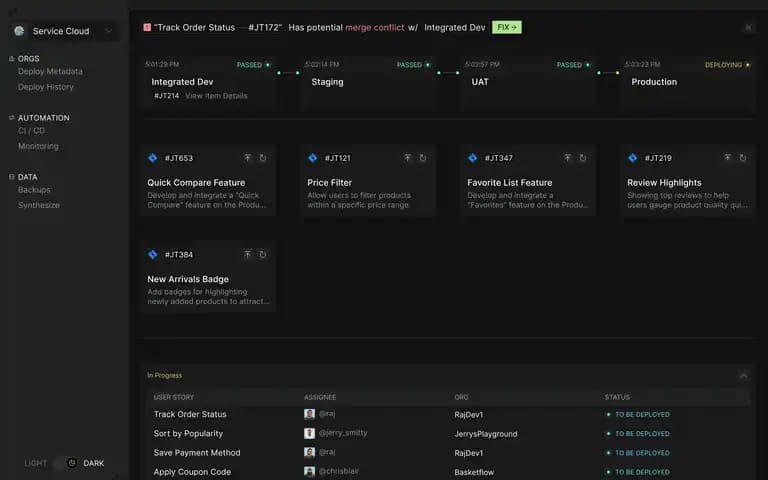Open the Quick Compare Feature card title
Viewport: 768px width, 480px height.
pos(196,183)
